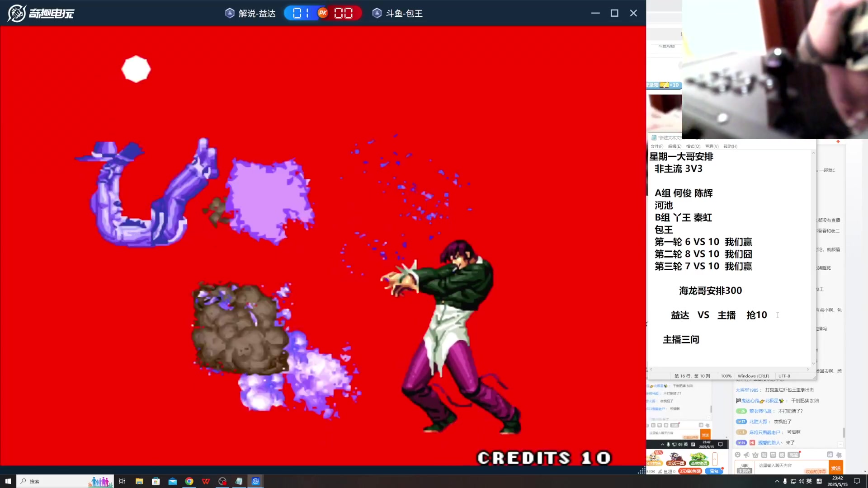868x488 pixels.
Task: Collapse the game activity row arrow
Action: pos(715,459)
